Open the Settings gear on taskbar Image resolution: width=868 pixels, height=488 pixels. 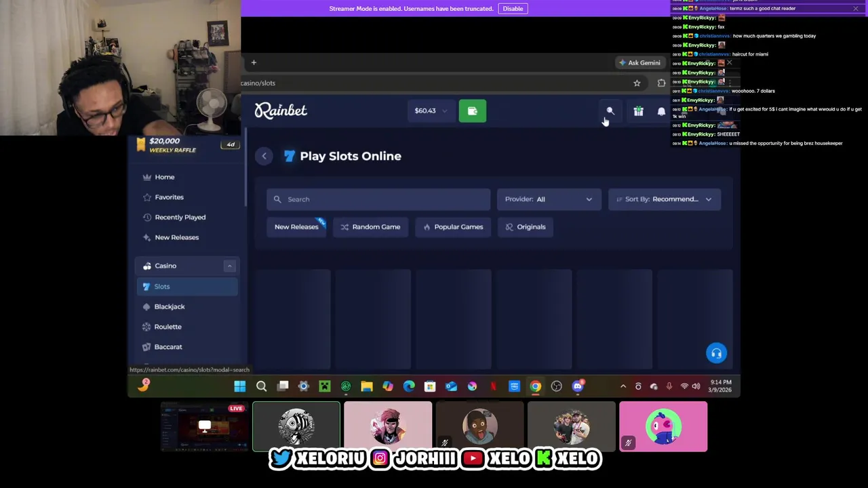(303, 386)
